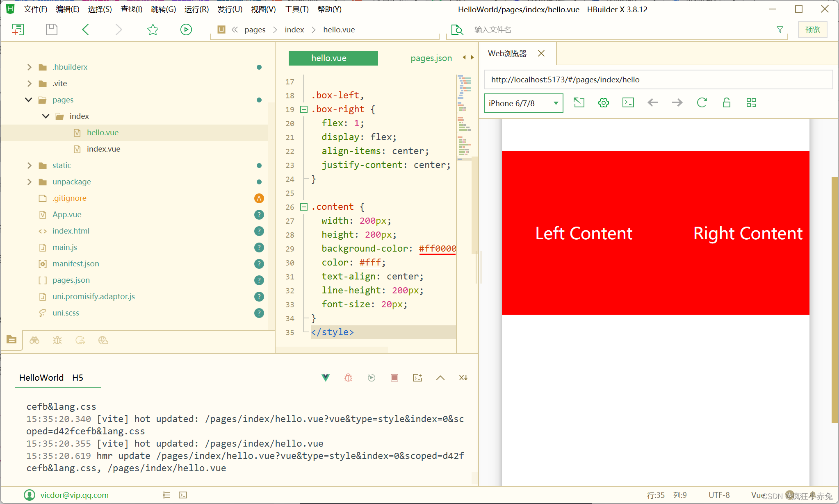Select the hello.vue editor tab

[333, 58]
